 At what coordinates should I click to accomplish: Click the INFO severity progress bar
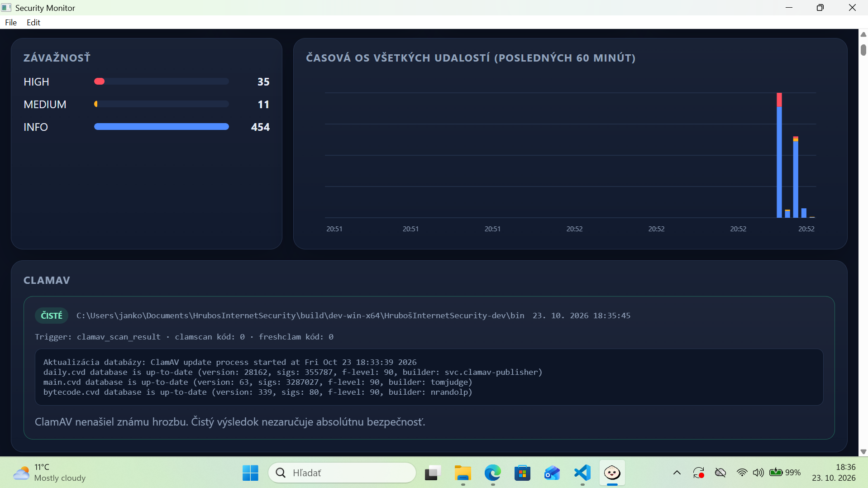161,127
